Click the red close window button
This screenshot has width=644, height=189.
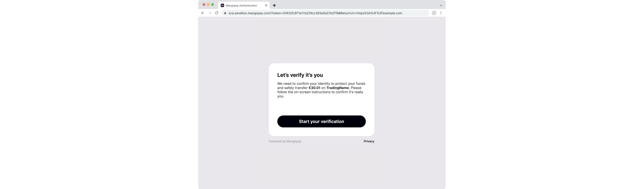(x=204, y=5)
